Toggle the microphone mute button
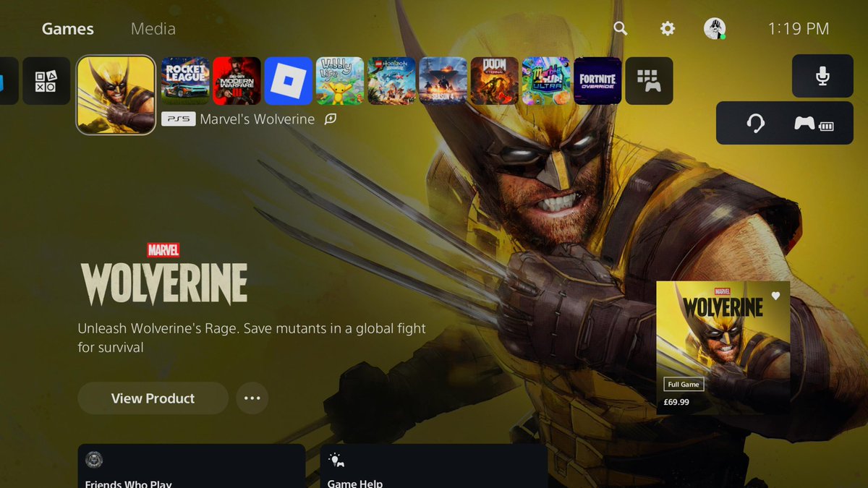 [822, 76]
